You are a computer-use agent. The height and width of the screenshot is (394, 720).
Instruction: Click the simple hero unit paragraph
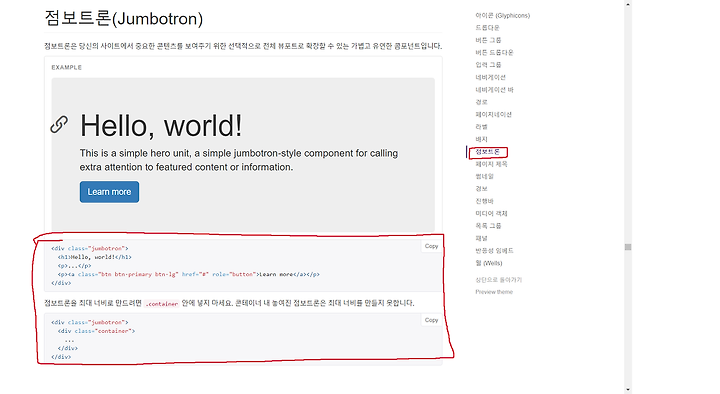[x=239, y=160]
